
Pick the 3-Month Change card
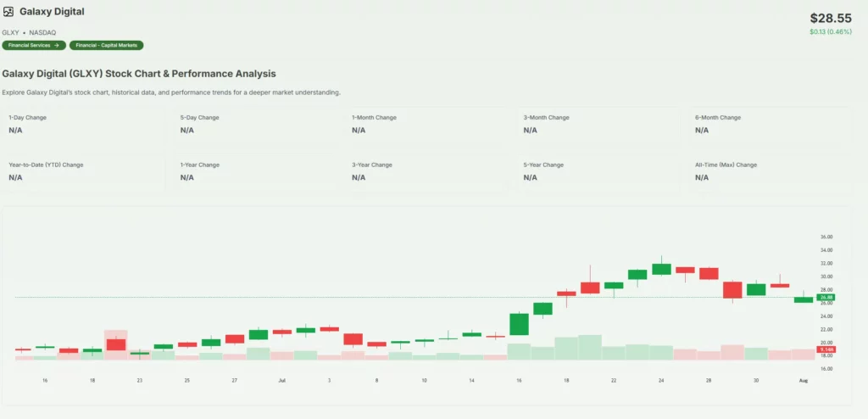pyautogui.click(x=599, y=124)
